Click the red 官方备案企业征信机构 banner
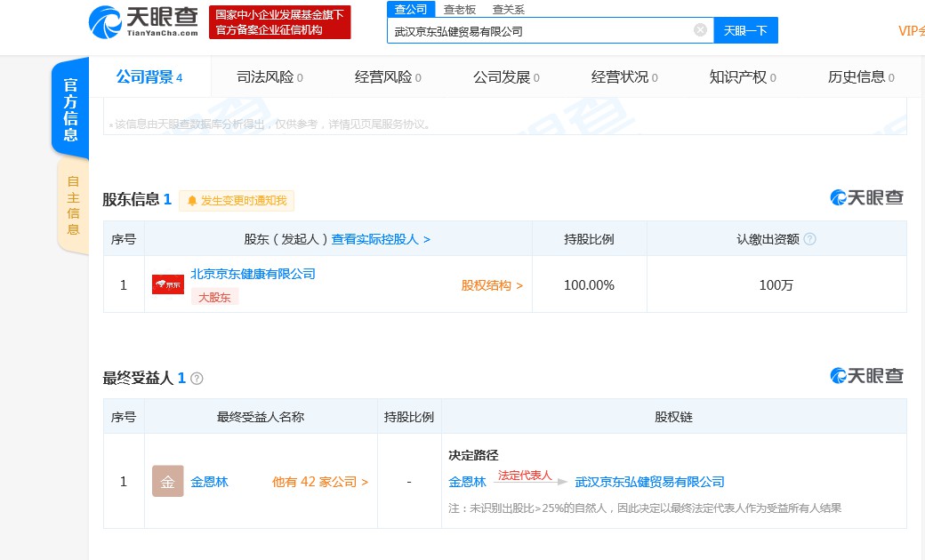925x560 pixels. [x=279, y=22]
